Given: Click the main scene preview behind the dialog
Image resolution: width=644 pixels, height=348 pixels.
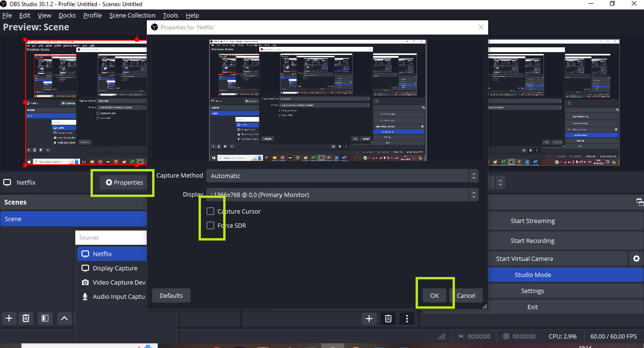Looking at the screenshot, I should [85, 102].
